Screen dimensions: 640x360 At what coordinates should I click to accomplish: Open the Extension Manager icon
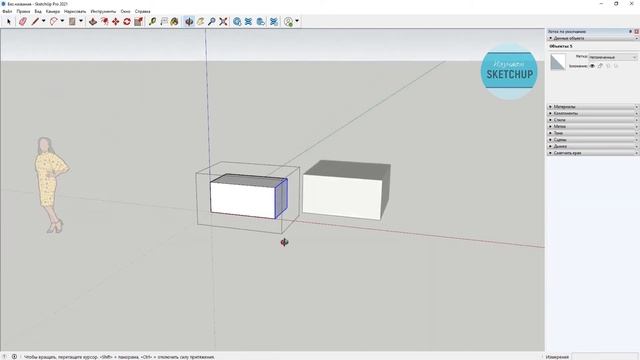coord(274,21)
